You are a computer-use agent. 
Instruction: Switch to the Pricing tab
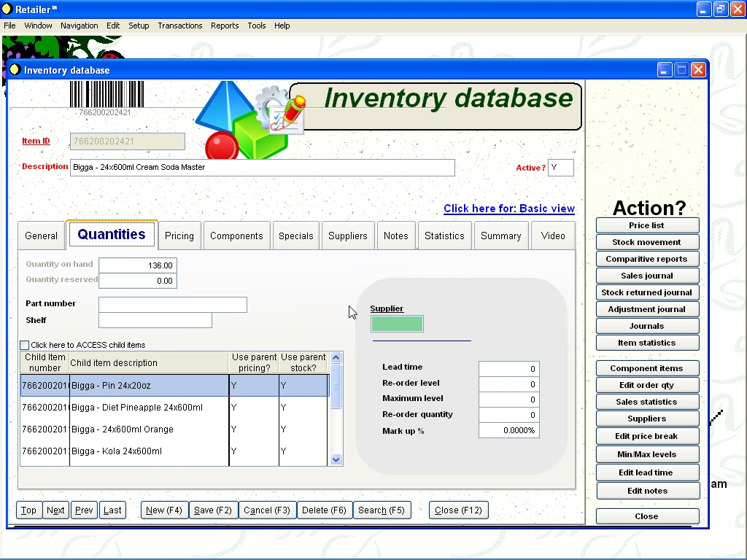179,236
